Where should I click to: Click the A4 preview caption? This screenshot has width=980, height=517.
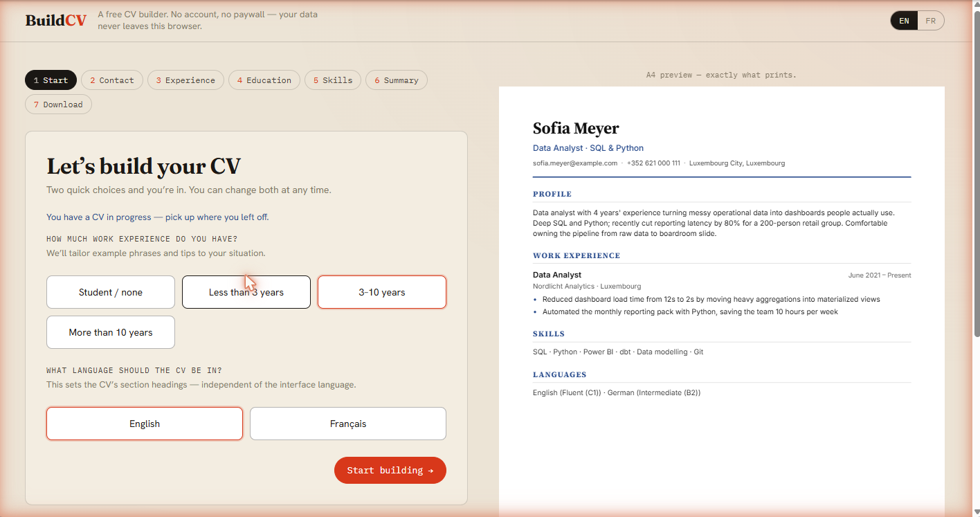tap(721, 75)
